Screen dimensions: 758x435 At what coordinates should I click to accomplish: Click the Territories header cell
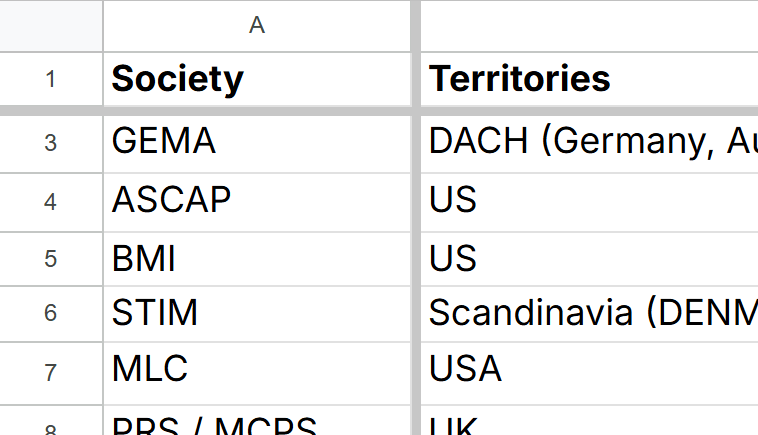click(589, 79)
